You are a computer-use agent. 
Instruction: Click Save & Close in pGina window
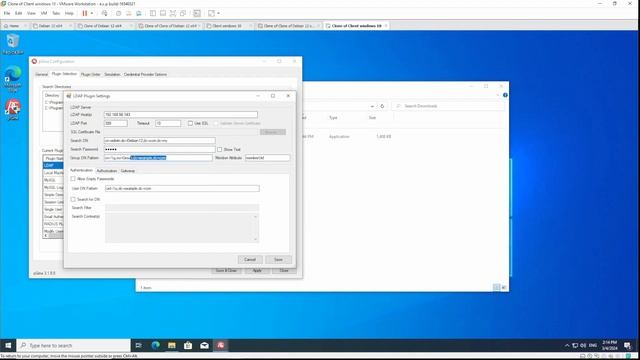(x=226, y=271)
